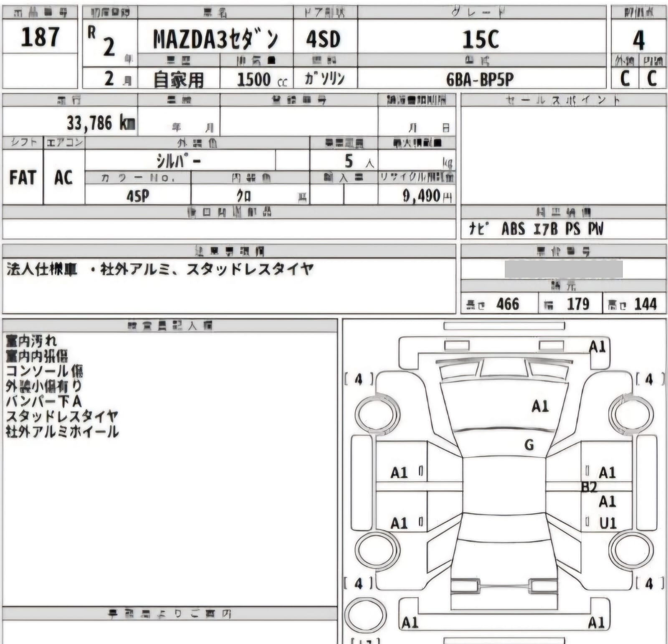668x644 pixels.
Task: Click the B2 mark on the diagram
Action: pos(589,487)
